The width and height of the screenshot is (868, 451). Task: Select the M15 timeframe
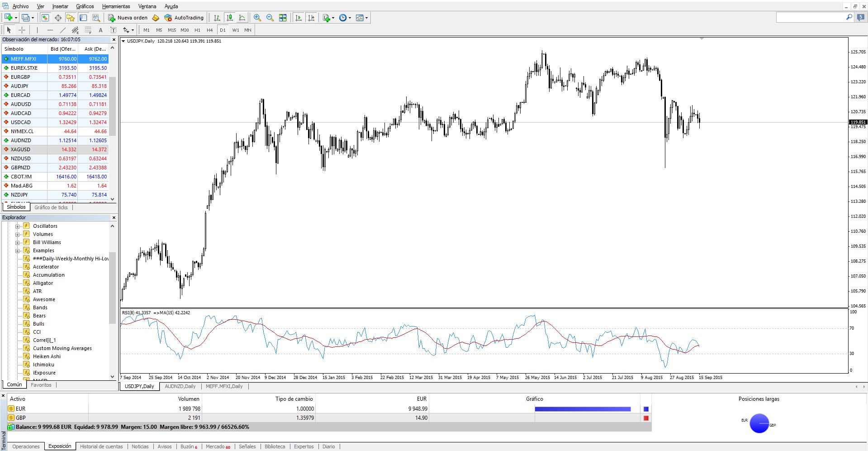172,30
